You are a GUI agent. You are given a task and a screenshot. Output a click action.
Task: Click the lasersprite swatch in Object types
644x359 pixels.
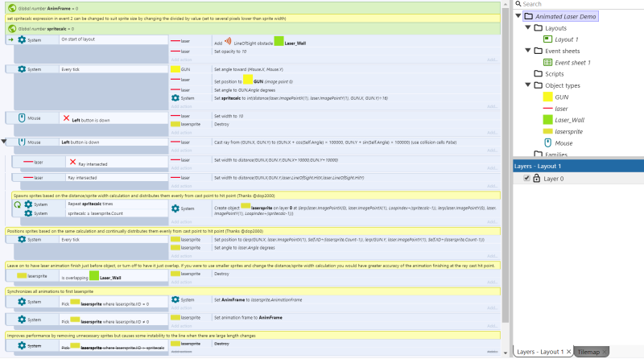(547, 131)
